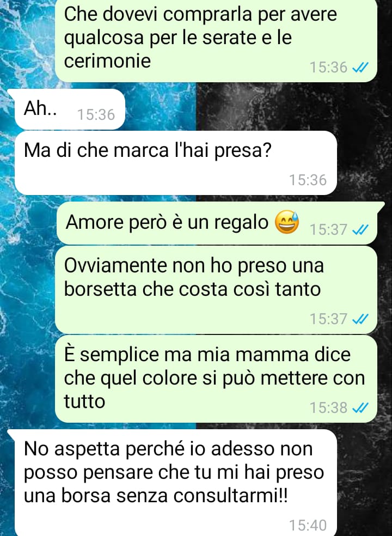The image size is (392, 536).
Task: Select 'È semplice ma mia mamma dice' message
Action: coord(216,379)
